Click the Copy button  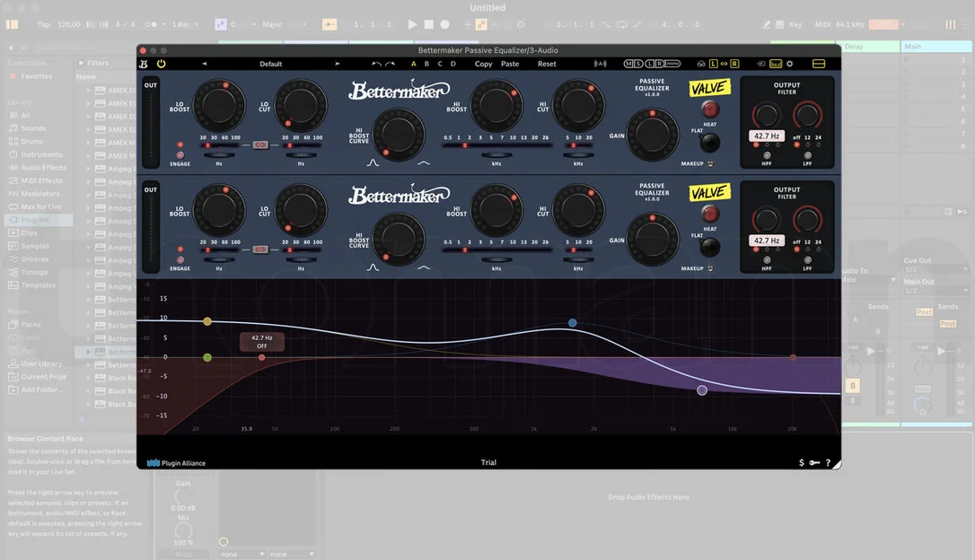coord(483,64)
